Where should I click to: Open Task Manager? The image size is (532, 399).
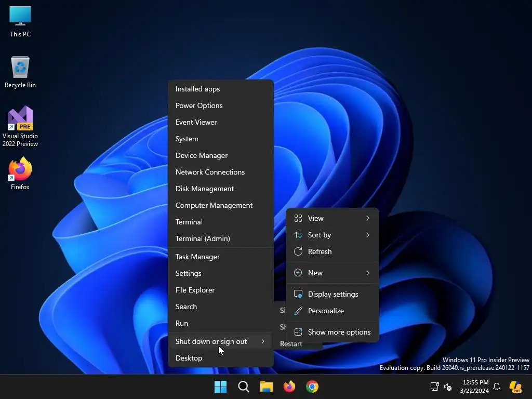(221, 257)
